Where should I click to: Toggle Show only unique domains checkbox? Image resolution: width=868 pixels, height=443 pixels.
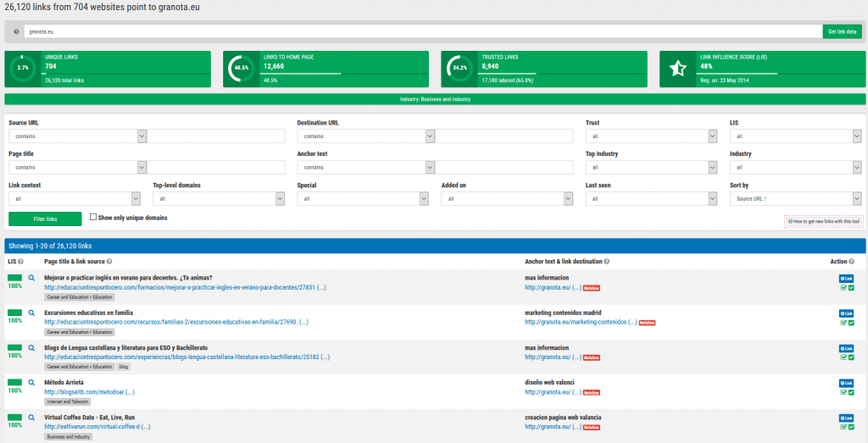click(93, 218)
